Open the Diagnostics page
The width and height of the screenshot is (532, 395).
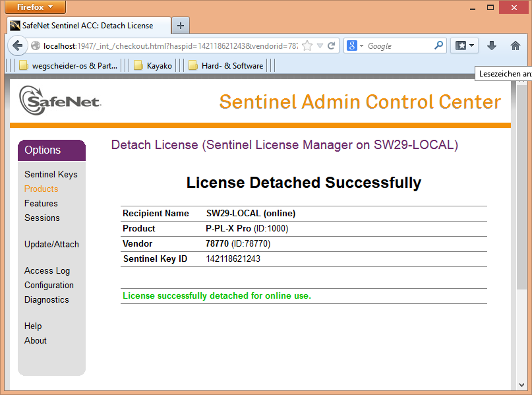[x=47, y=300]
